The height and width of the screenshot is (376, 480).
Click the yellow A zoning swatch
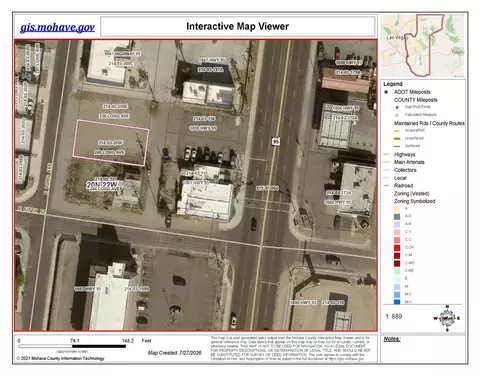click(397, 209)
